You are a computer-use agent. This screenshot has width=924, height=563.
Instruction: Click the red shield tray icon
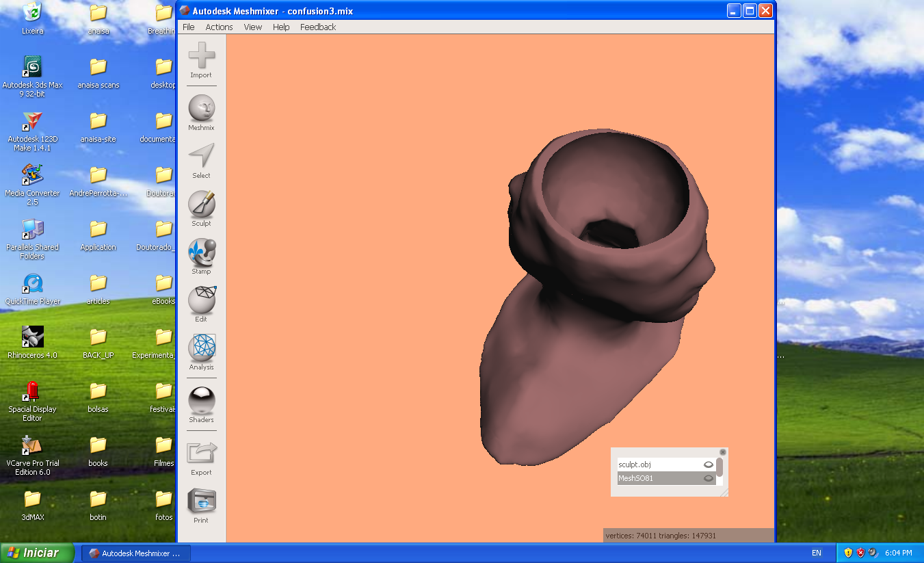click(x=861, y=553)
